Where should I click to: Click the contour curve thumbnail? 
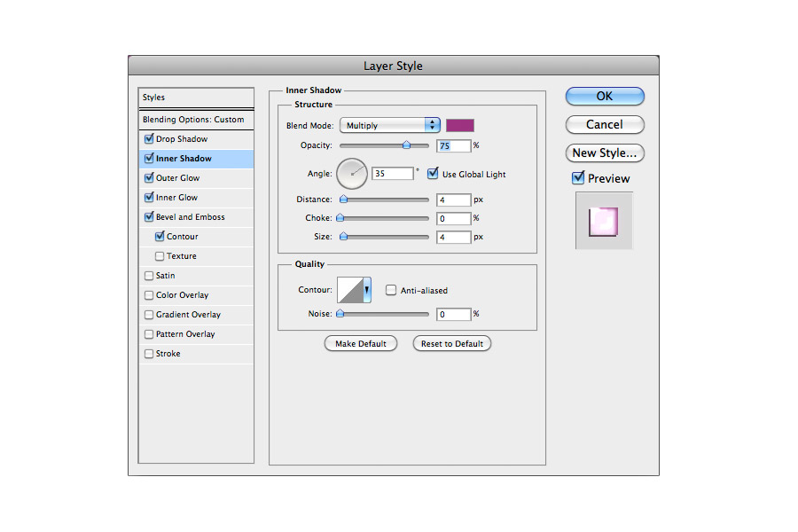click(x=350, y=290)
